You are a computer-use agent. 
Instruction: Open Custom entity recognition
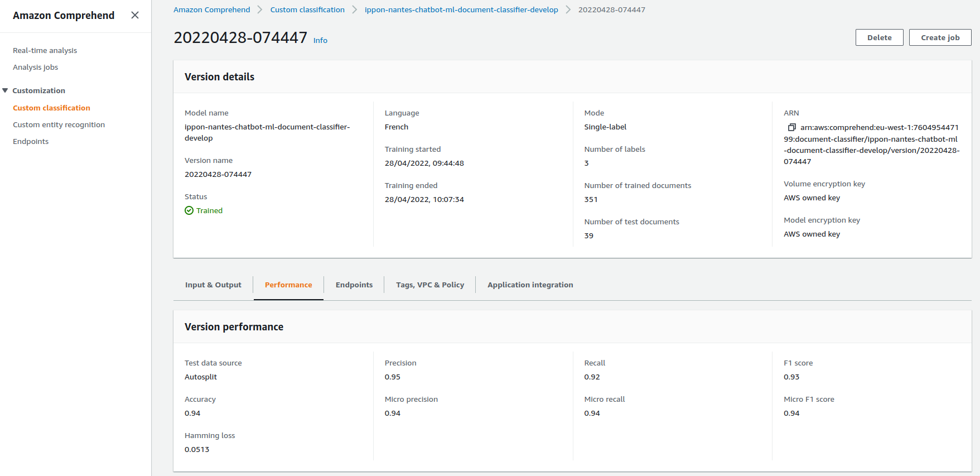[x=59, y=124]
